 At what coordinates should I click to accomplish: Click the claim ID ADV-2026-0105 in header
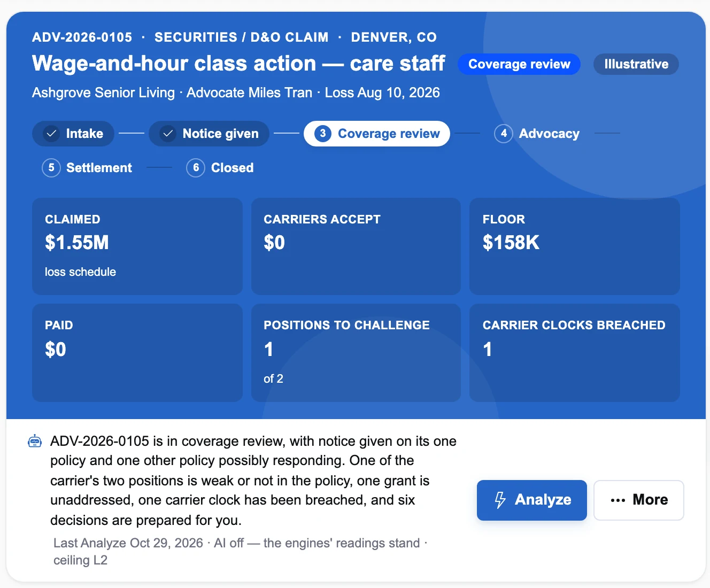pos(82,37)
